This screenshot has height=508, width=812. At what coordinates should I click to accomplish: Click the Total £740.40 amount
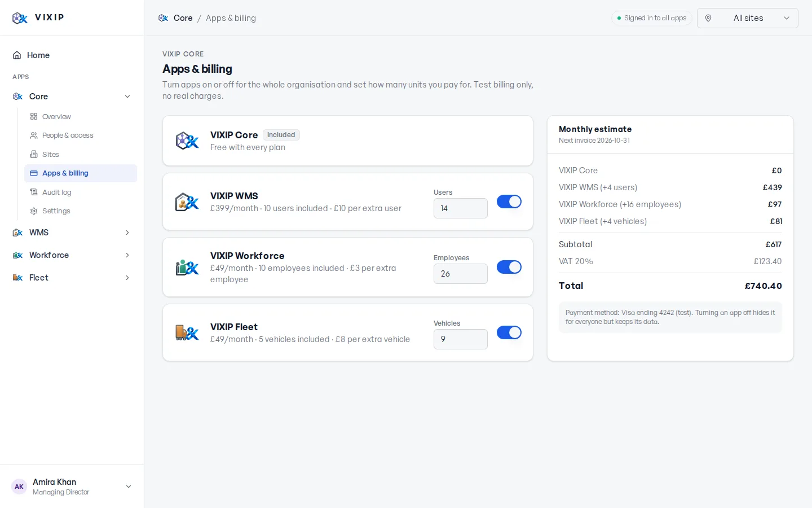click(x=763, y=286)
